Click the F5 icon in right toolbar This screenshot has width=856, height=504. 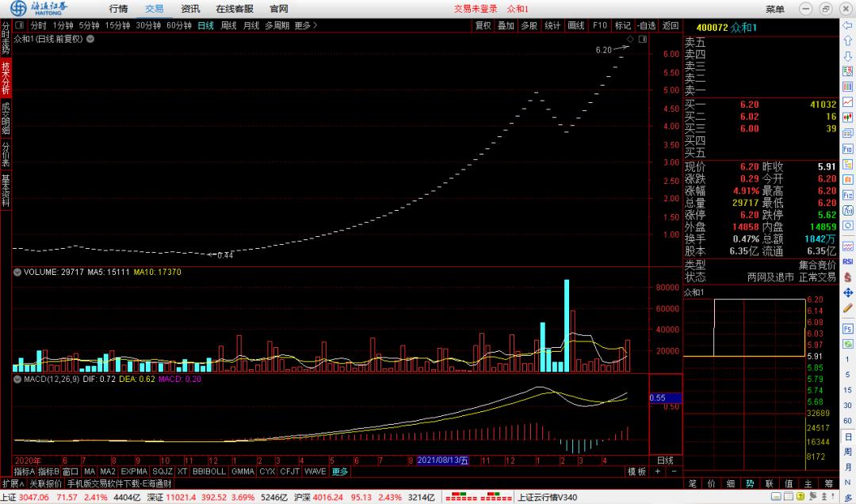tap(848, 329)
